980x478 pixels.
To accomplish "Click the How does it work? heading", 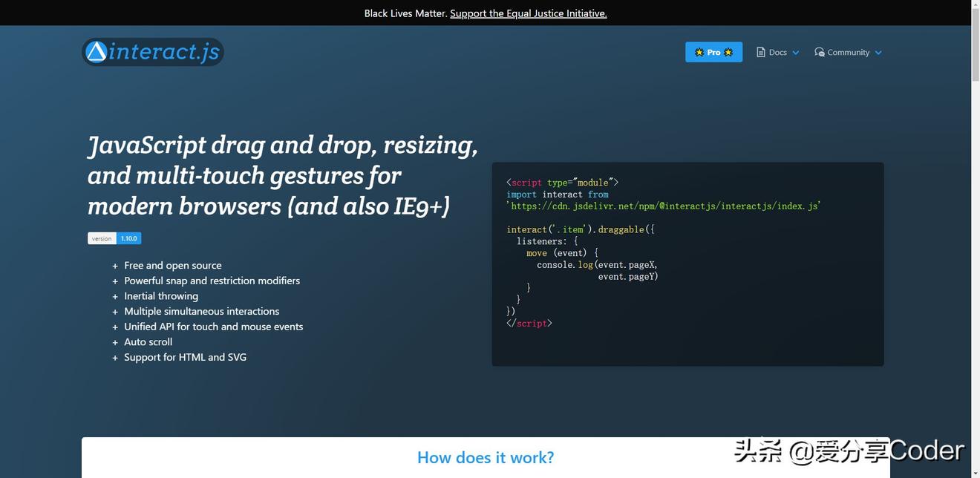I will click(x=486, y=457).
